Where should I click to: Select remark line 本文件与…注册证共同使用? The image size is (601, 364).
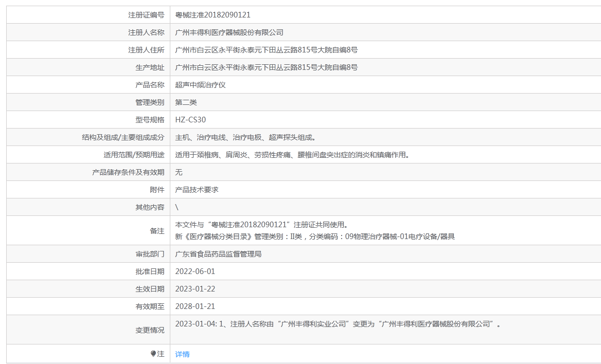coord(261,225)
